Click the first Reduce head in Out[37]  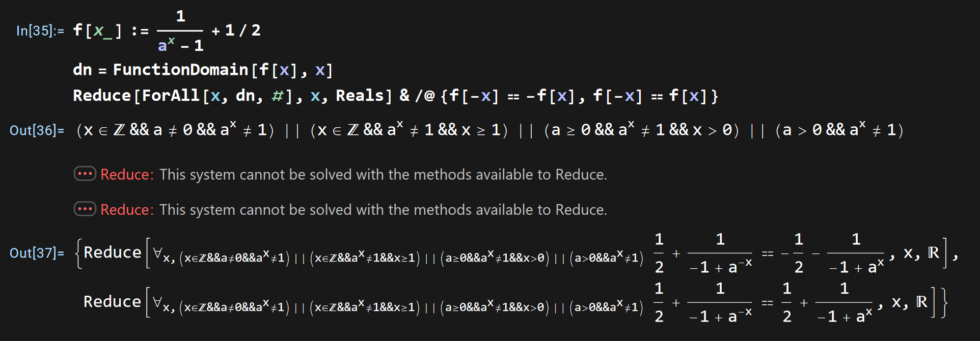[112, 252]
